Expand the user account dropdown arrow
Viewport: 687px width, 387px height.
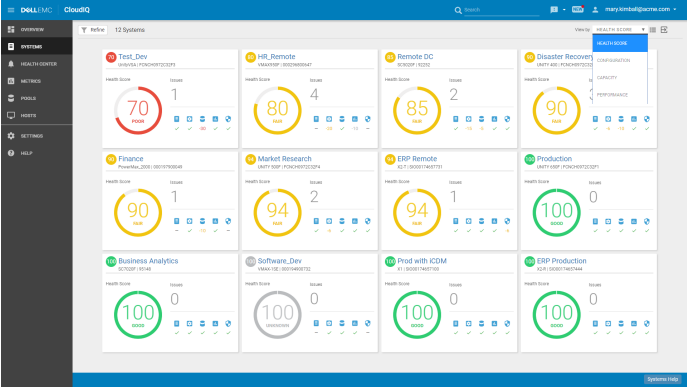coord(674,9)
